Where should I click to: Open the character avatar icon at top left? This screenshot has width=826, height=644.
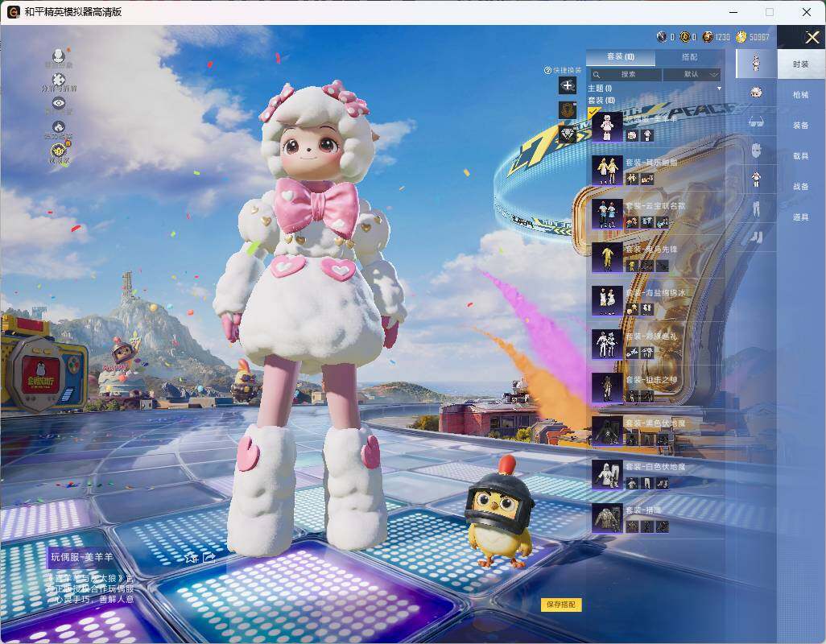[x=59, y=56]
